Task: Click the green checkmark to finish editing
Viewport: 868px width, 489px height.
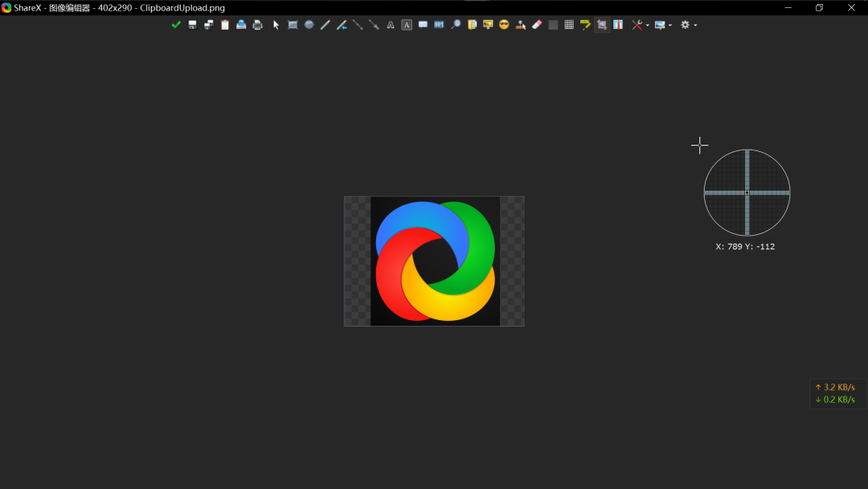Action: tap(176, 25)
